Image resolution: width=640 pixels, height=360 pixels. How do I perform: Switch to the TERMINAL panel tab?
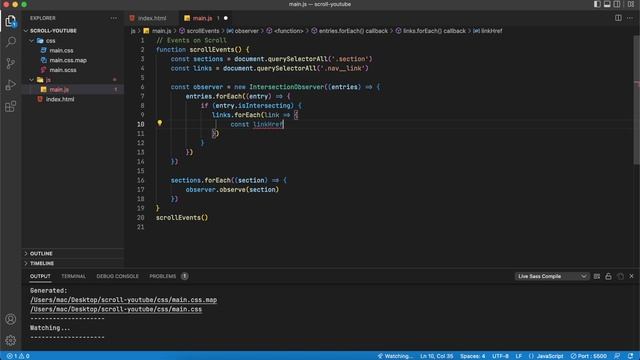tap(73, 276)
